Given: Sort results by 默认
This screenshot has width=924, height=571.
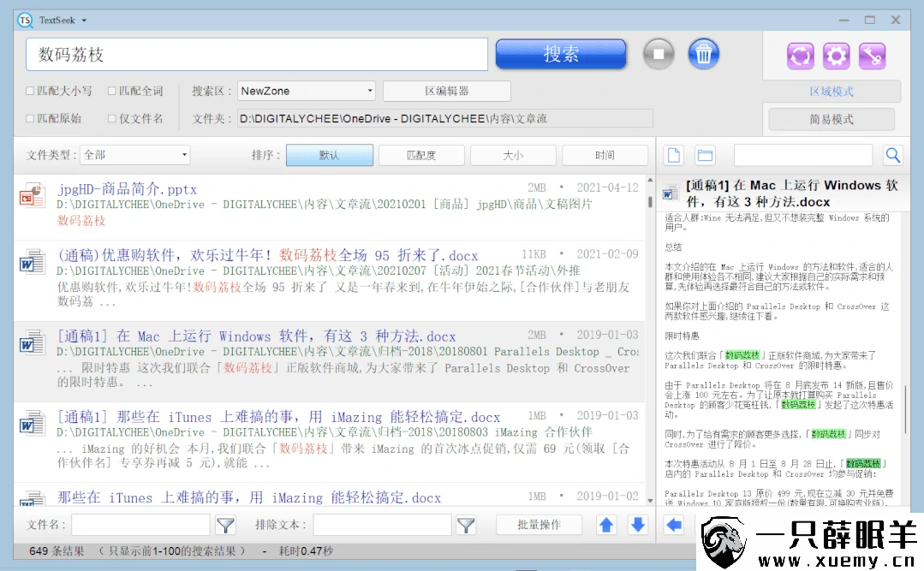Looking at the screenshot, I should coord(330,155).
